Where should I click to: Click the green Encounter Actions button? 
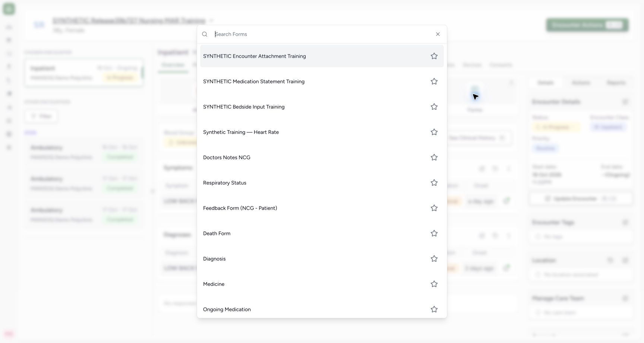click(x=587, y=25)
